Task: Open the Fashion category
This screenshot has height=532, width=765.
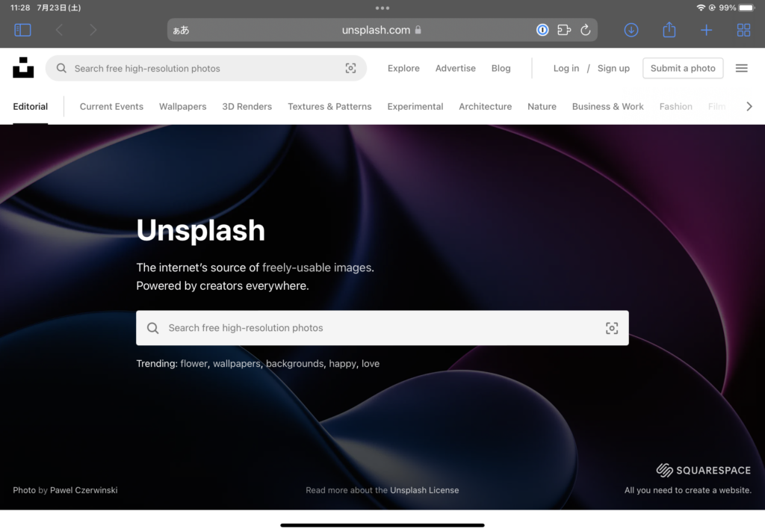Action: [675, 106]
